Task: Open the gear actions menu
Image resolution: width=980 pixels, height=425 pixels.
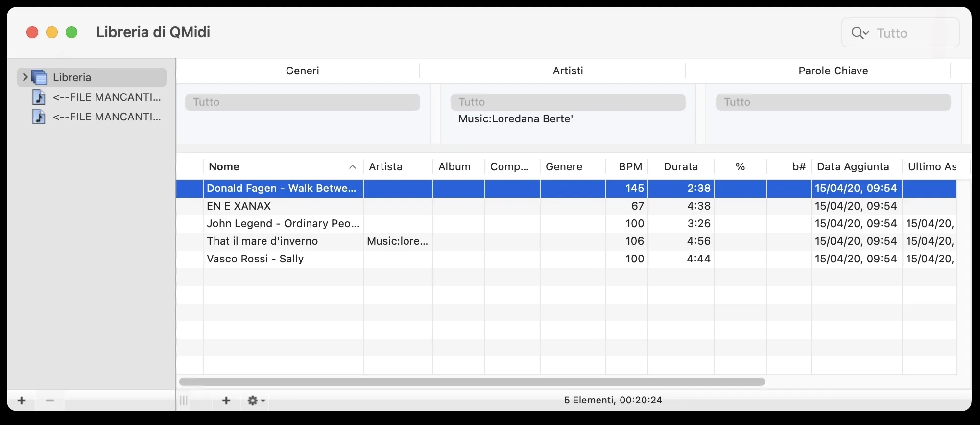Action: [256, 401]
